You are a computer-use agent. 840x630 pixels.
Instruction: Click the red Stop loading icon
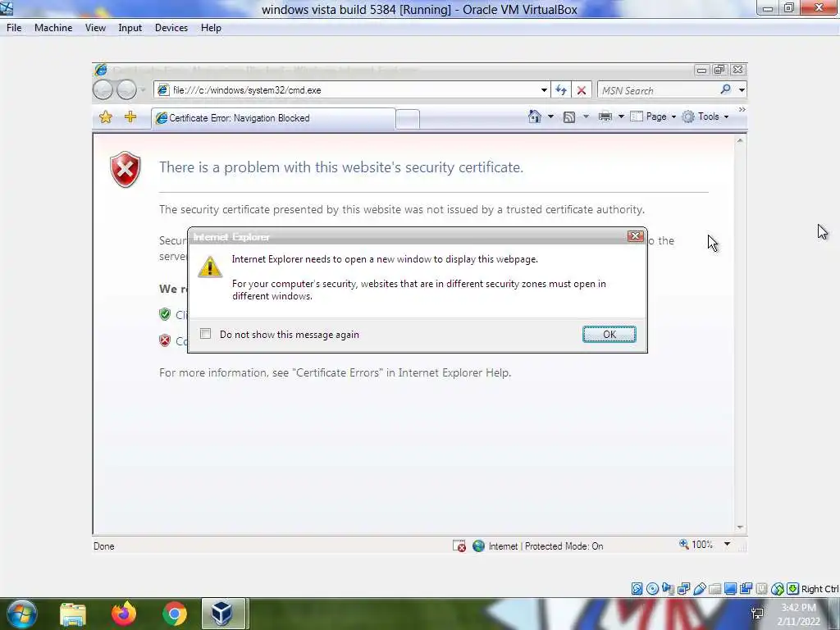[582, 90]
